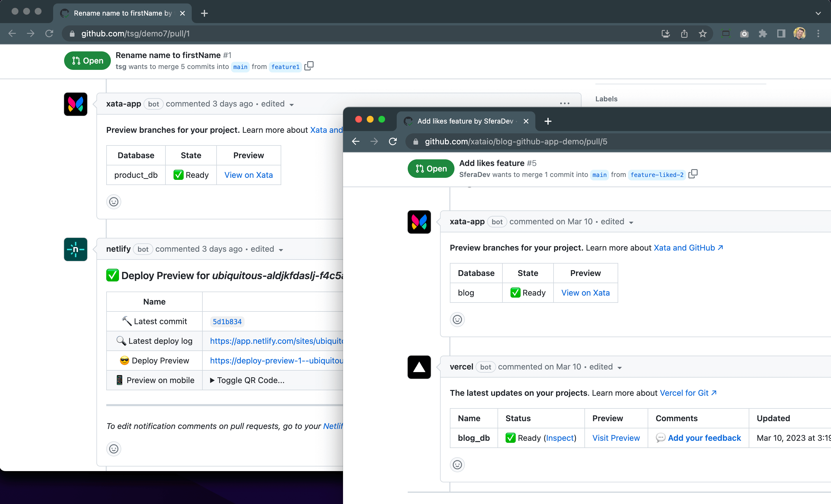The height and width of the screenshot is (504, 831).
Task: Expand Toggle QR Code disclosure
Action: [x=247, y=380]
